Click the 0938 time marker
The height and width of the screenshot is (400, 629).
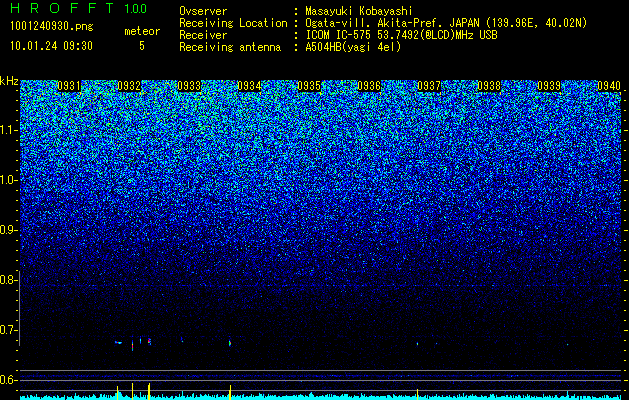point(489,86)
